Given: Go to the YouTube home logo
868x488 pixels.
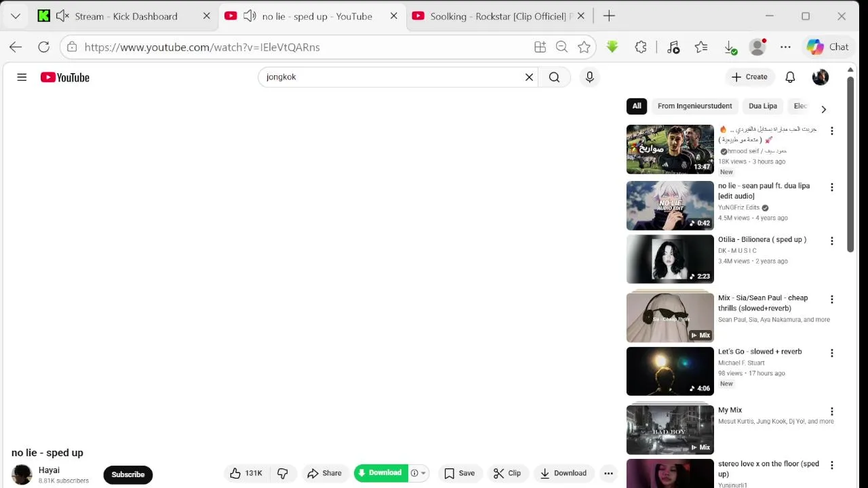Looking at the screenshot, I should coord(65,77).
